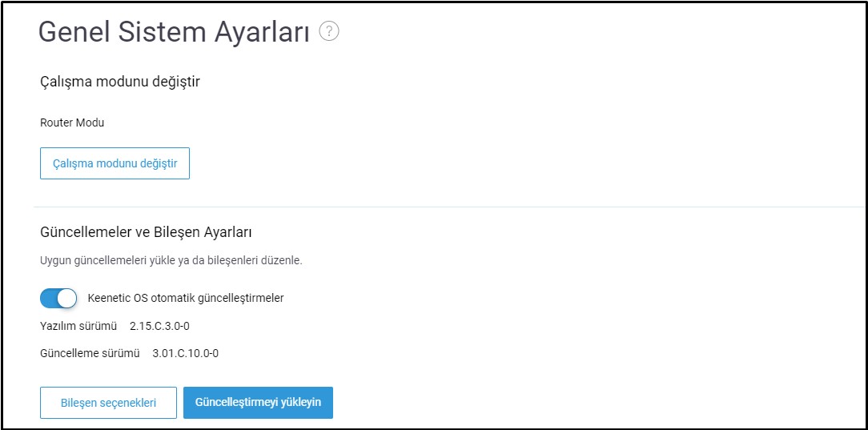Open Bileşen seçenekleri
This screenshot has height=430, width=868.
click(x=109, y=403)
